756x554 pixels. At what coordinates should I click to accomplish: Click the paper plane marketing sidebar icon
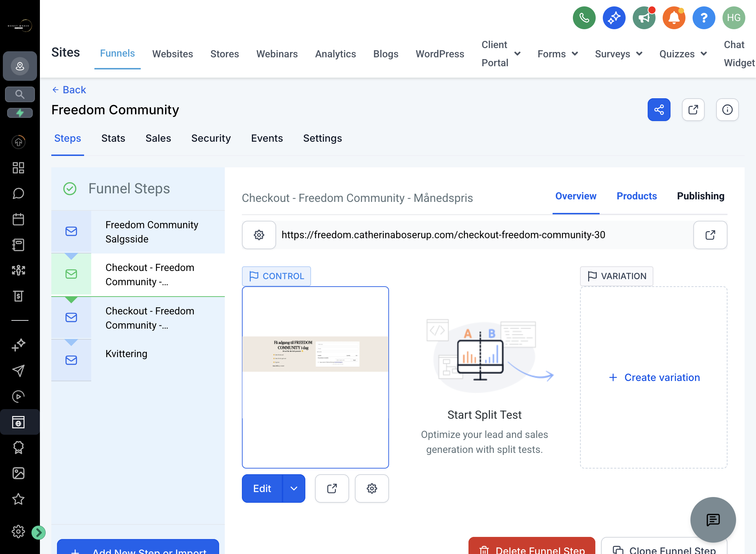point(19,371)
